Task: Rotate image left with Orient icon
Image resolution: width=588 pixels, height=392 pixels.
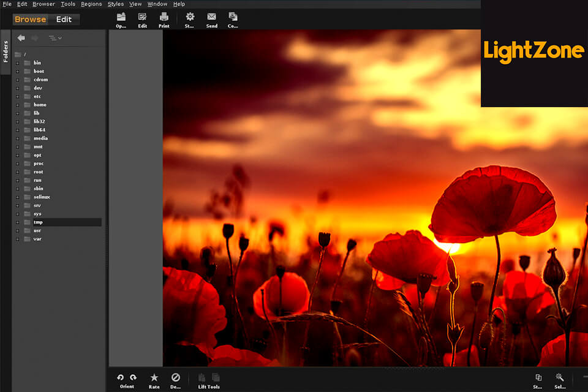Action: point(120,377)
